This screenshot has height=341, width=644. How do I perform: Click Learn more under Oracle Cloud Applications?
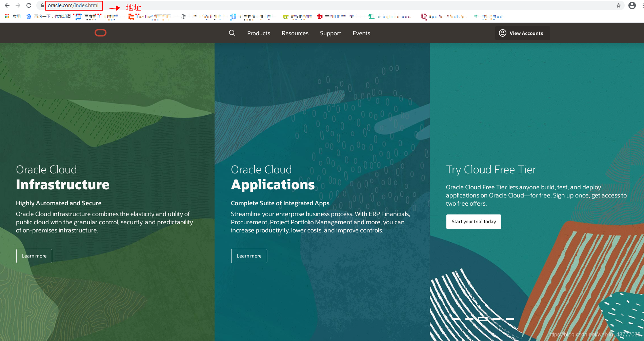249,256
